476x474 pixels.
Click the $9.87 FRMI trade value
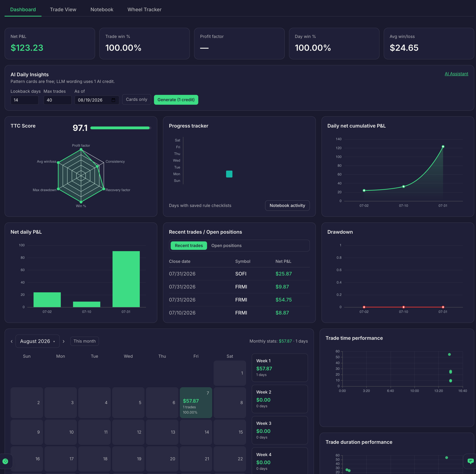click(x=282, y=287)
